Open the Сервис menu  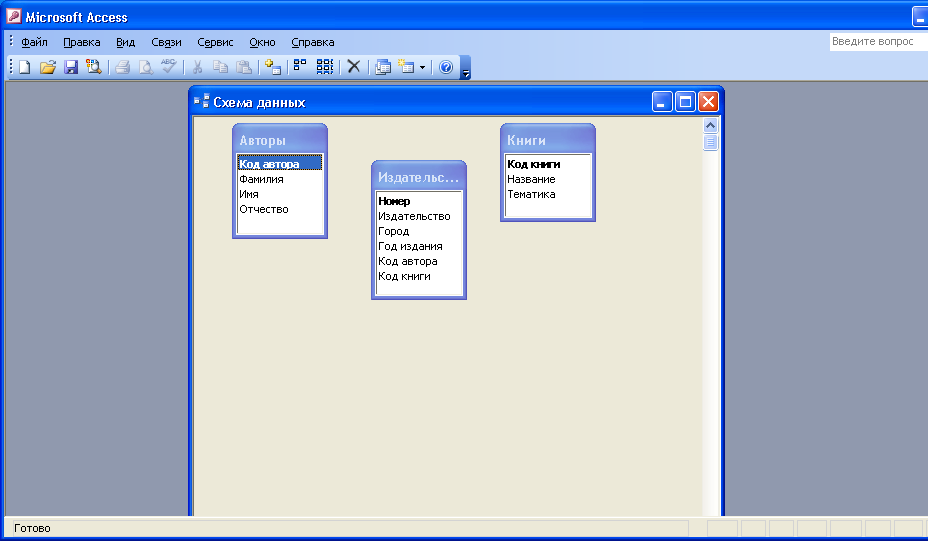[x=215, y=42]
